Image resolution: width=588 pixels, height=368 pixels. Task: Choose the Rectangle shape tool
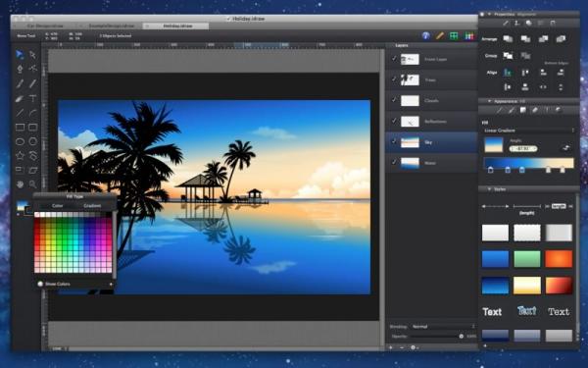[20, 128]
